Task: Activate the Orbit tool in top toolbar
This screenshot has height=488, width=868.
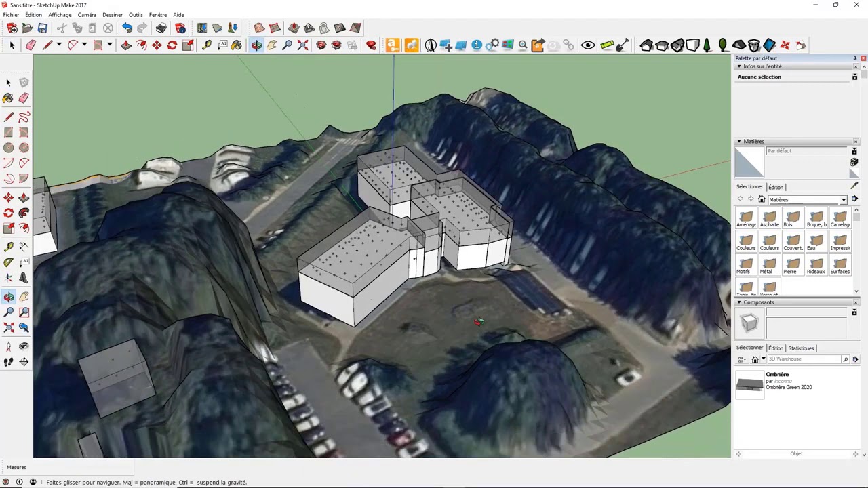Action: (256, 45)
